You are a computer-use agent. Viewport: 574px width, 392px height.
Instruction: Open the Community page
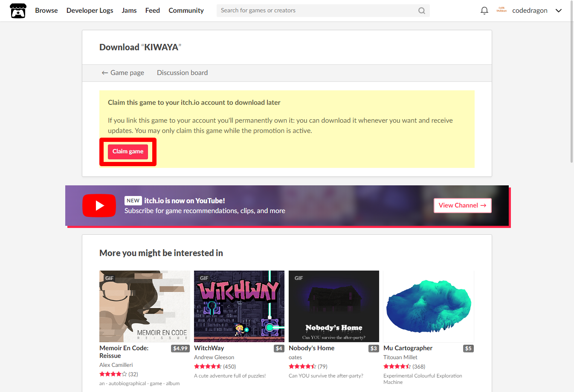(x=186, y=11)
